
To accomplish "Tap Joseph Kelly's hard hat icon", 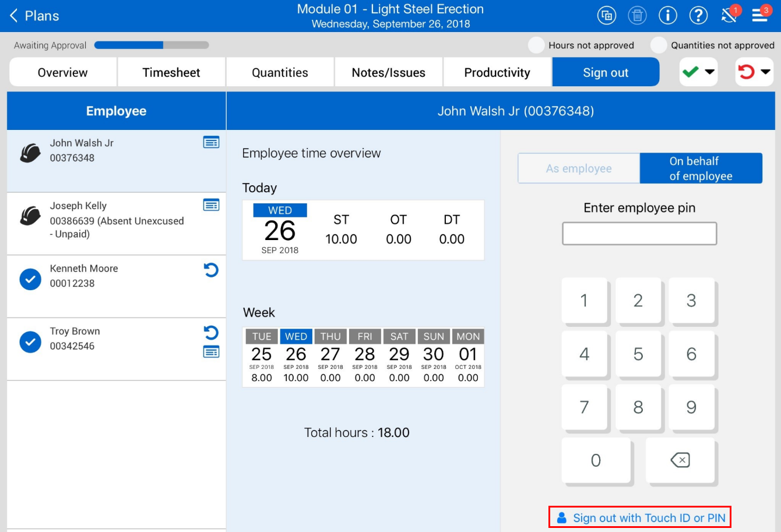I will [x=30, y=216].
